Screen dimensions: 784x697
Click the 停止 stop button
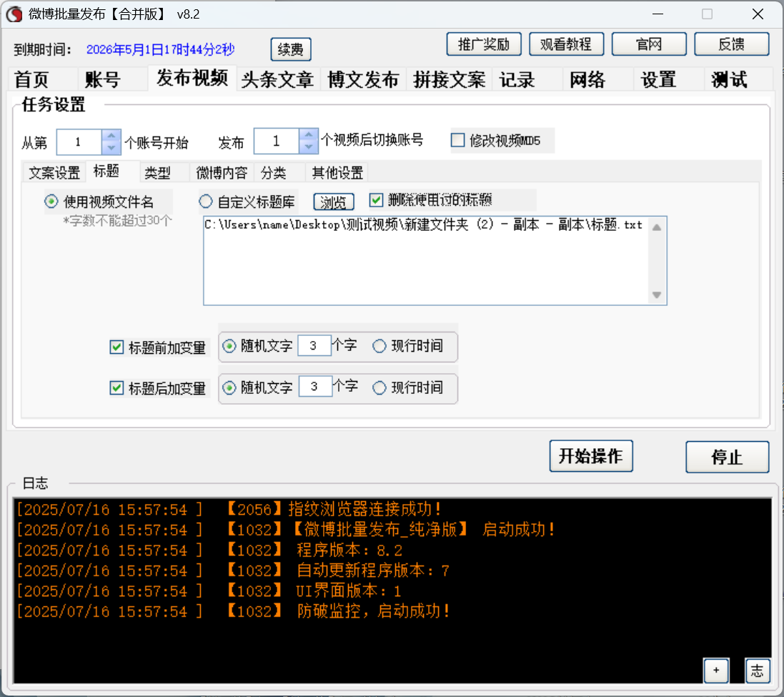click(x=727, y=457)
